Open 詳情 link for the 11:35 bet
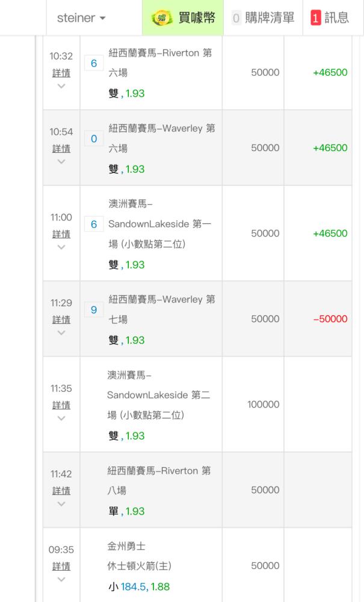 coord(61,405)
